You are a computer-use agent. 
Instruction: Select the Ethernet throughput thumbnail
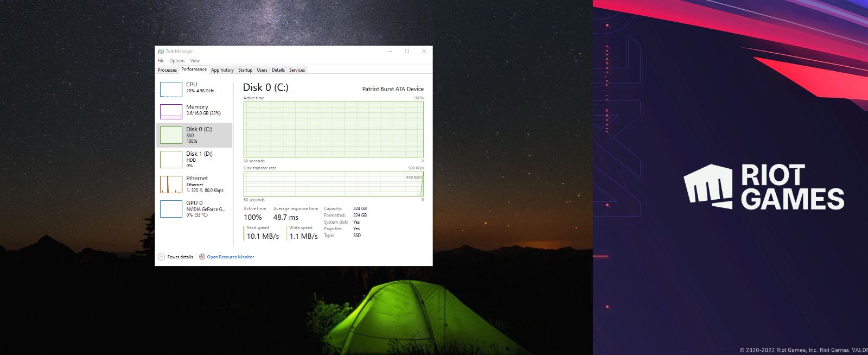tap(171, 185)
